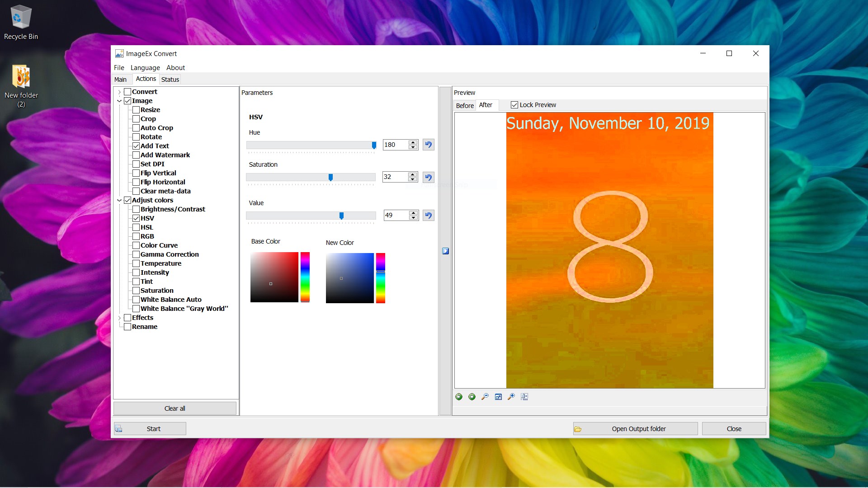
Task: Click the 100% actual size icon
Action: click(524, 397)
